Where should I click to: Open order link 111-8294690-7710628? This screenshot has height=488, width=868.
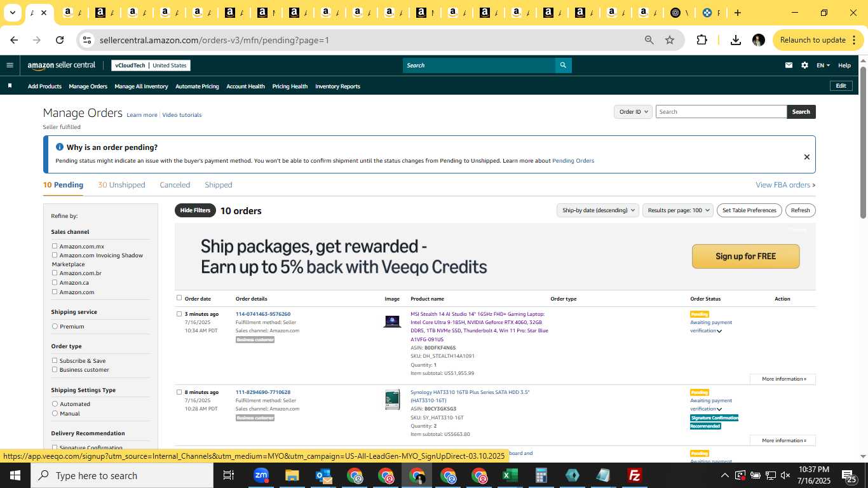[262, 392]
